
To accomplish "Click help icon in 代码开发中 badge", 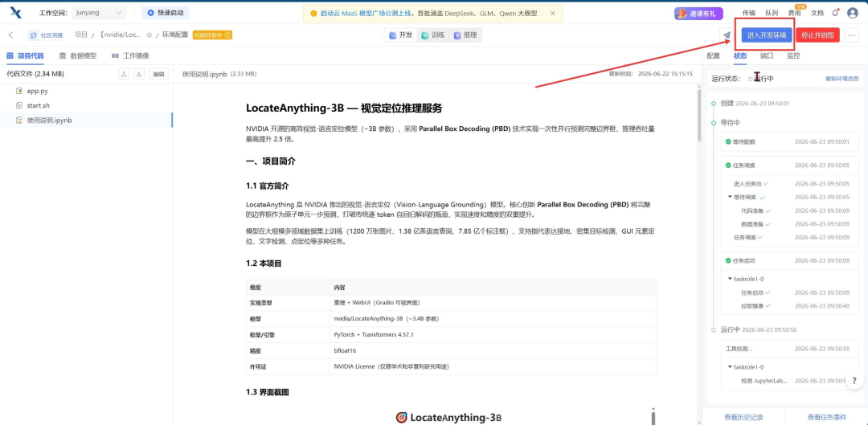I will pyautogui.click(x=228, y=35).
